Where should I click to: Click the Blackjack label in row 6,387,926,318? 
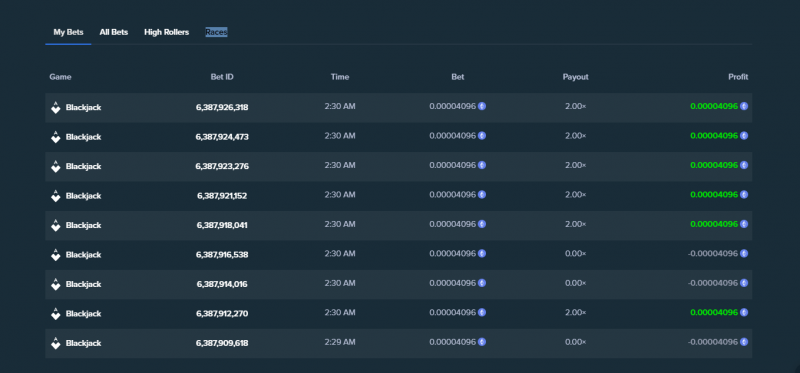click(x=84, y=108)
